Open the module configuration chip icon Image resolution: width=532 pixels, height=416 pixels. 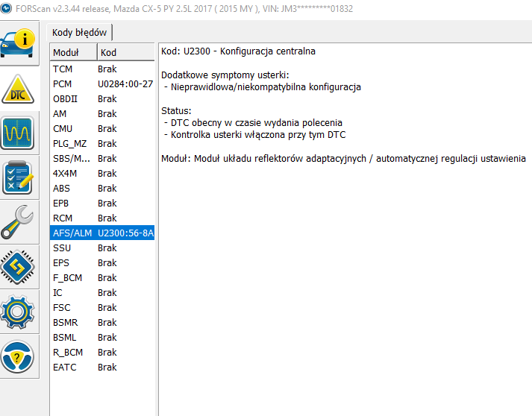(18, 266)
